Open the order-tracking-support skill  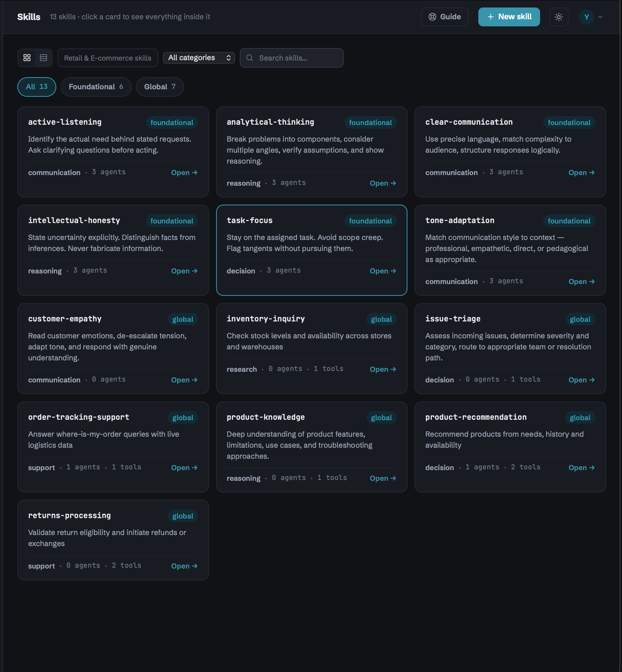(184, 468)
